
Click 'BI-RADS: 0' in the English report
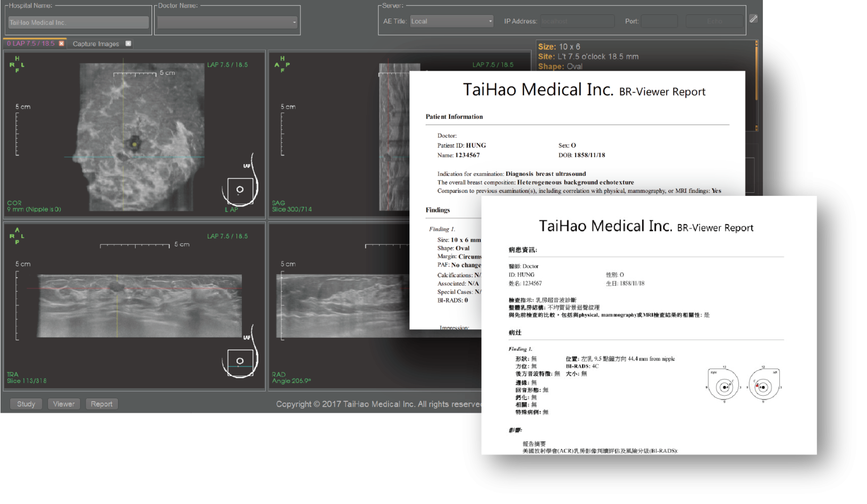pos(452,301)
